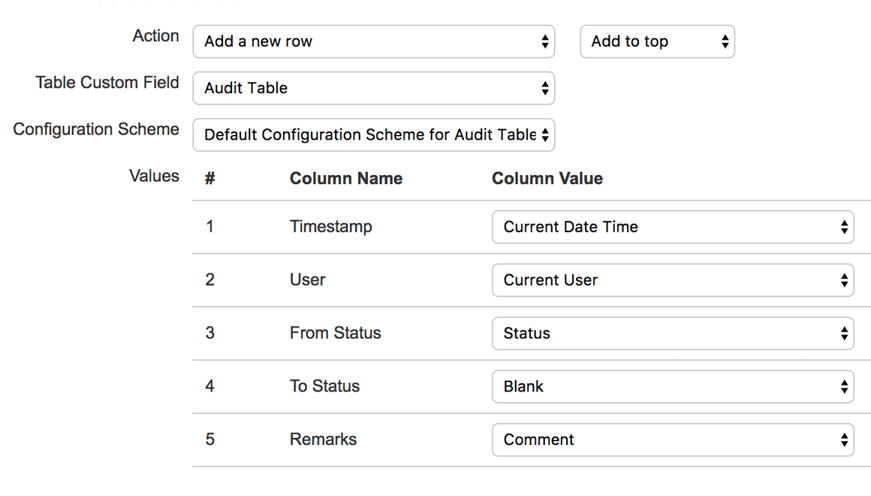Image resolution: width=871 pixels, height=496 pixels.
Task: Open the Current User value dropdown
Action: point(672,280)
